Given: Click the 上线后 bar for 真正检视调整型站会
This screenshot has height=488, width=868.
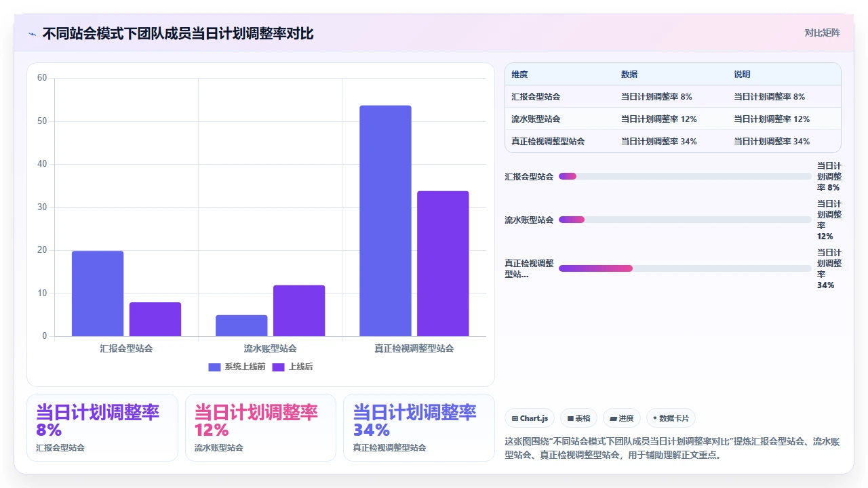Looking at the screenshot, I should click(443, 264).
